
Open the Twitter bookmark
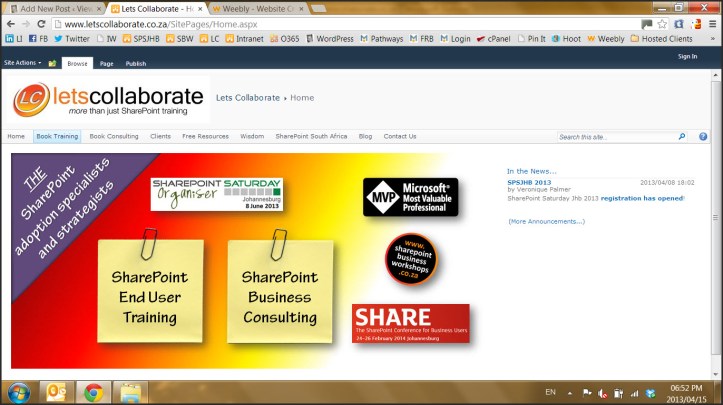point(71,39)
